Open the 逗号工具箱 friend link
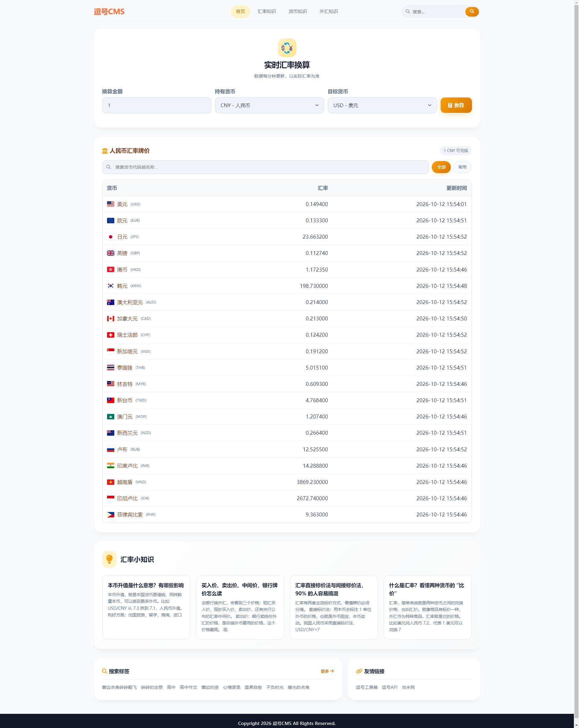This screenshot has height=728, width=579. (x=366, y=687)
